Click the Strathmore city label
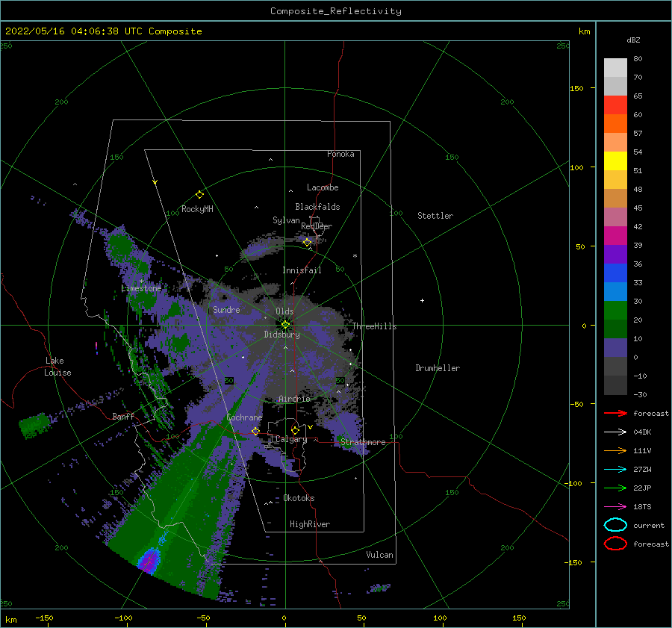The height and width of the screenshot is (628, 672). 363,442
